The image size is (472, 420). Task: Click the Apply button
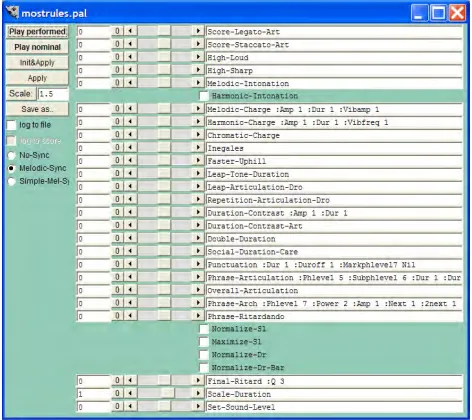point(37,78)
